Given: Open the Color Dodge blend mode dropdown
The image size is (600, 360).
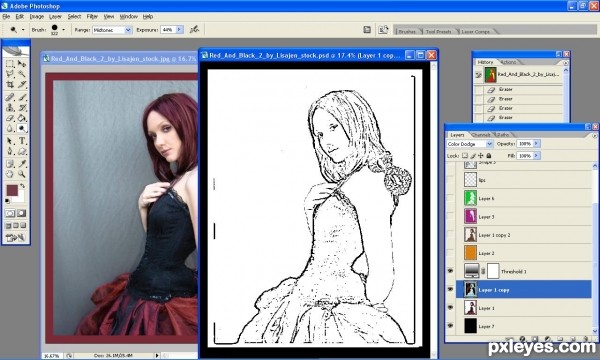Looking at the screenshot, I should 489,144.
